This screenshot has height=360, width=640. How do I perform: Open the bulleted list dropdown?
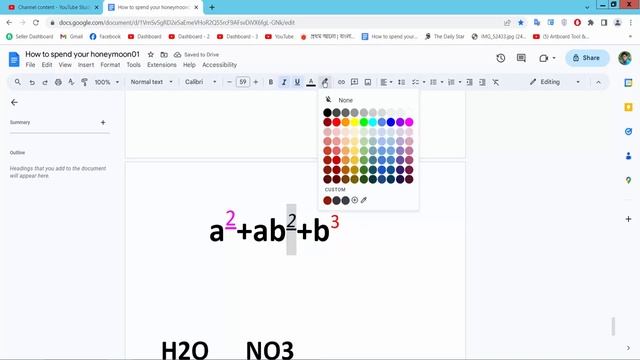(x=442, y=82)
